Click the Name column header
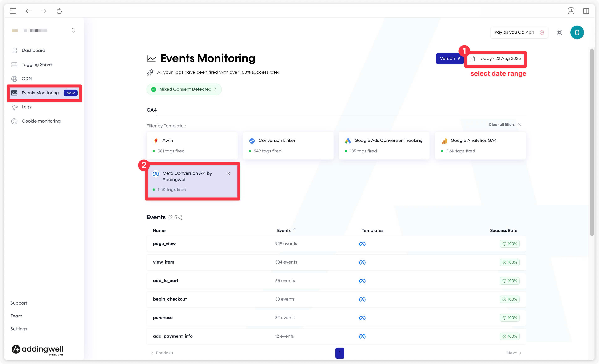The width and height of the screenshot is (599, 364). (x=159, y=230)
